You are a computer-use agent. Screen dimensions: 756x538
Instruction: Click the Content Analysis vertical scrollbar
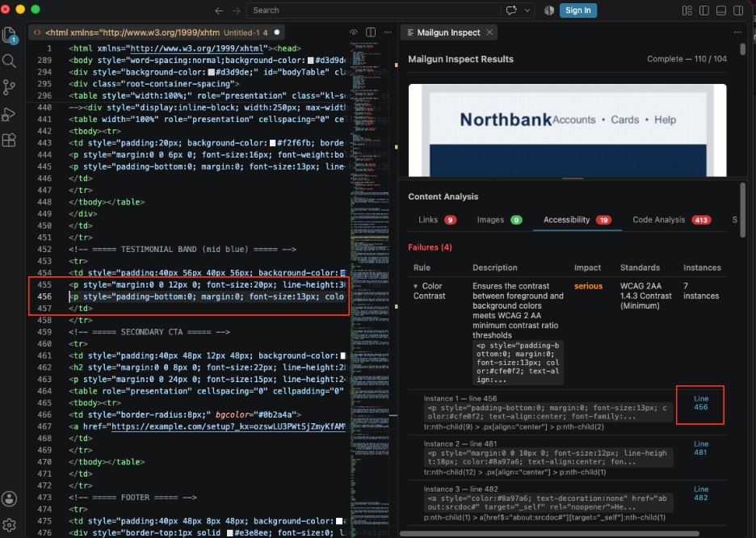click(x=743, y=210)
